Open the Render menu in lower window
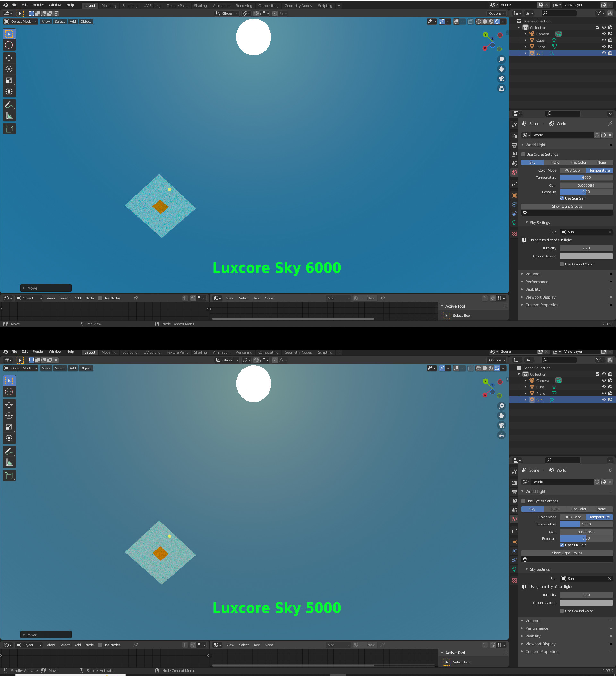Image resolution: width=616 pixels, height=676 pixels. click(38, 351)
